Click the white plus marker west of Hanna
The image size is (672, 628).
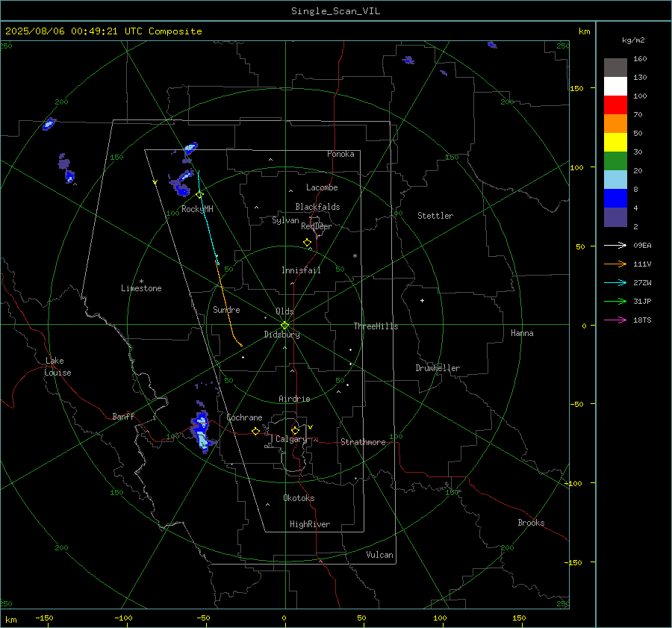point(422,300)
